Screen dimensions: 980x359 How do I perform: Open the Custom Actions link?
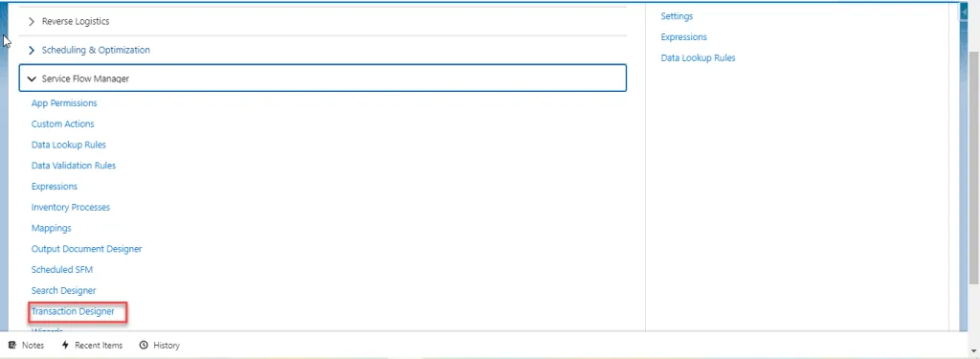click(x=63, y=123)
